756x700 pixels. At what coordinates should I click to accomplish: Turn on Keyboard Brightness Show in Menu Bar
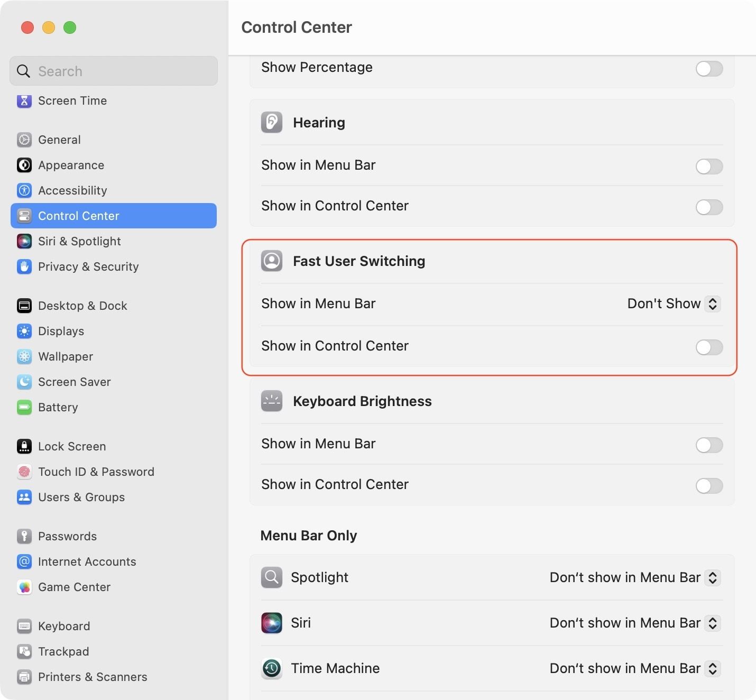pyautogui.click(x=709, y=445)
